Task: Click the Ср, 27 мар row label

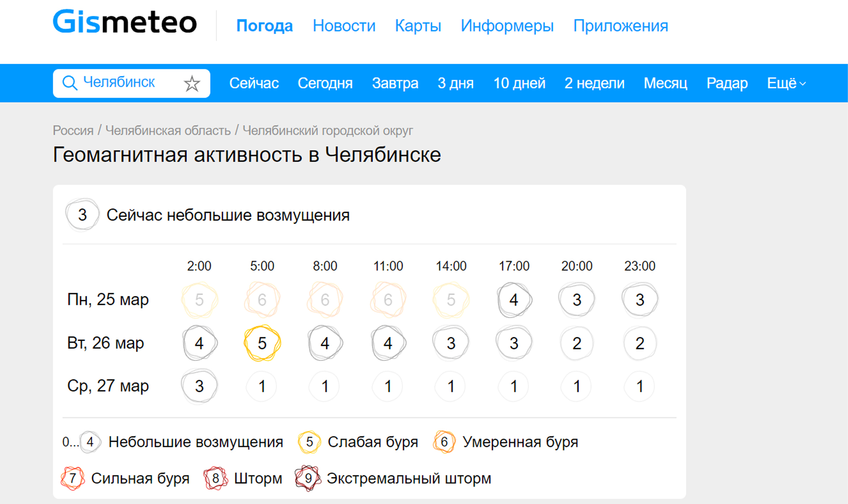Action: pos(108,386)
